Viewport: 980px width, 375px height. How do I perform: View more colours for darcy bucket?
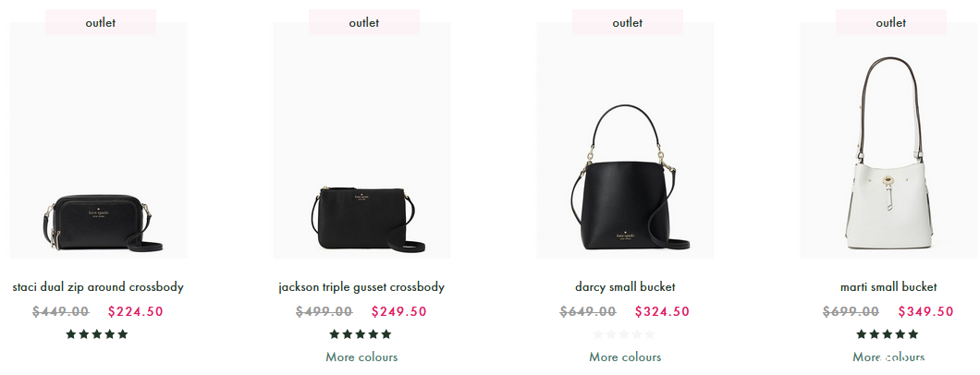625,357
